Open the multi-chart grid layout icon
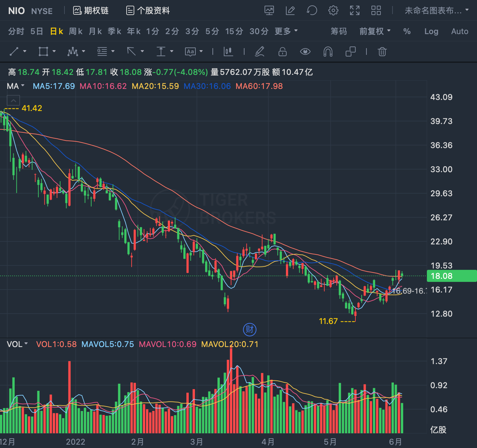477x448 pixels. click(x=376, y=10)
